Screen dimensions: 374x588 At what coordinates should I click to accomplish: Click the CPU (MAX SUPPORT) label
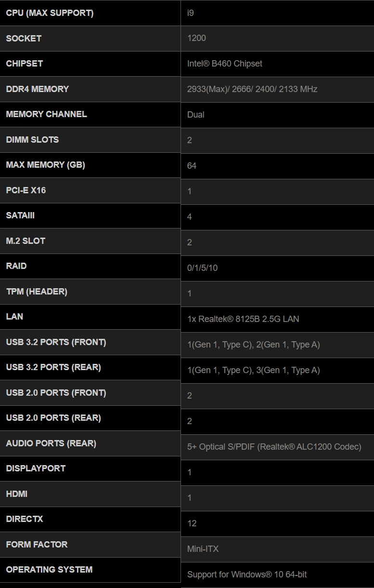(x=50, y=13)
